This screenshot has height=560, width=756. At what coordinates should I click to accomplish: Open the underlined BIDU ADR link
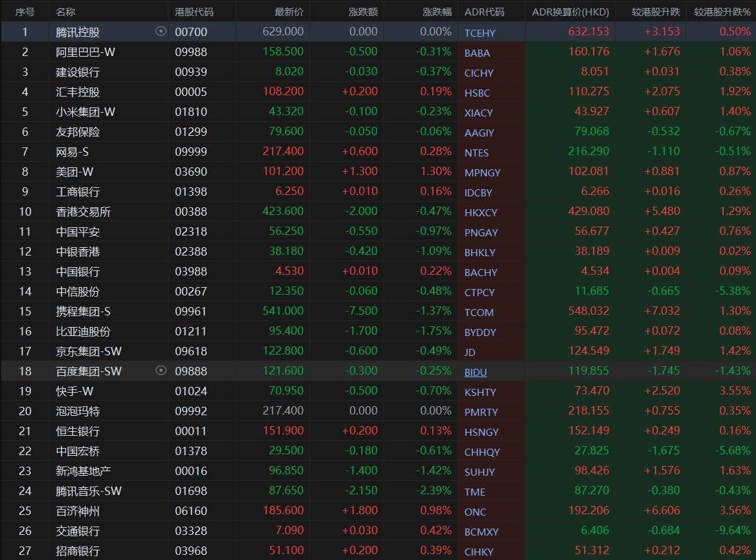[475, 372]
